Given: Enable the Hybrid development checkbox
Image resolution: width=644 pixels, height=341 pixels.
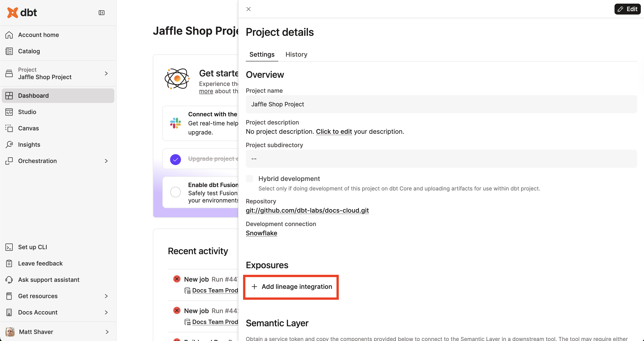Looking at the screenshot, I should 249,178.
